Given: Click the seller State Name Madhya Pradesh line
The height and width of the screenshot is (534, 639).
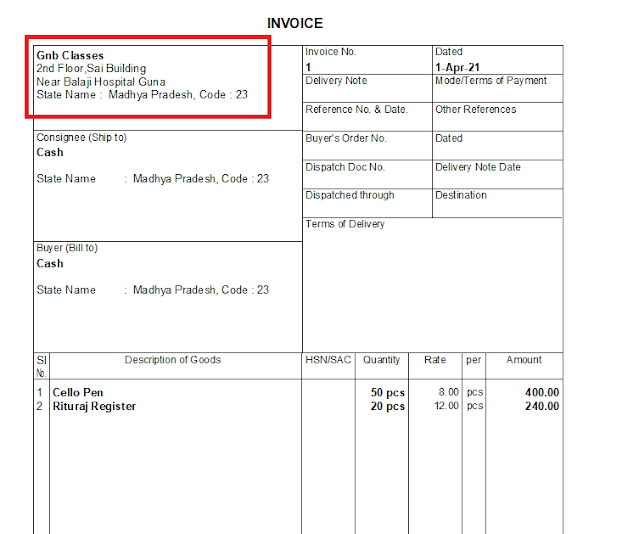Looking at the screenshot, I should point(142,95).
